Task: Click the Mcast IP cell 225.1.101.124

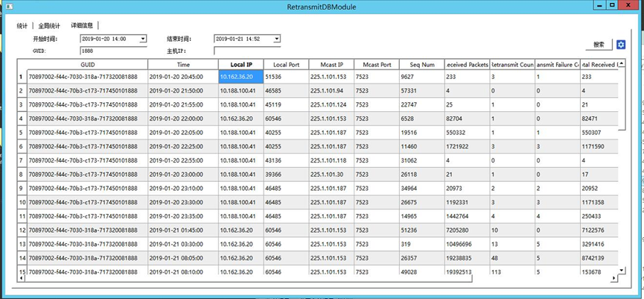Action: coord(331,104)
